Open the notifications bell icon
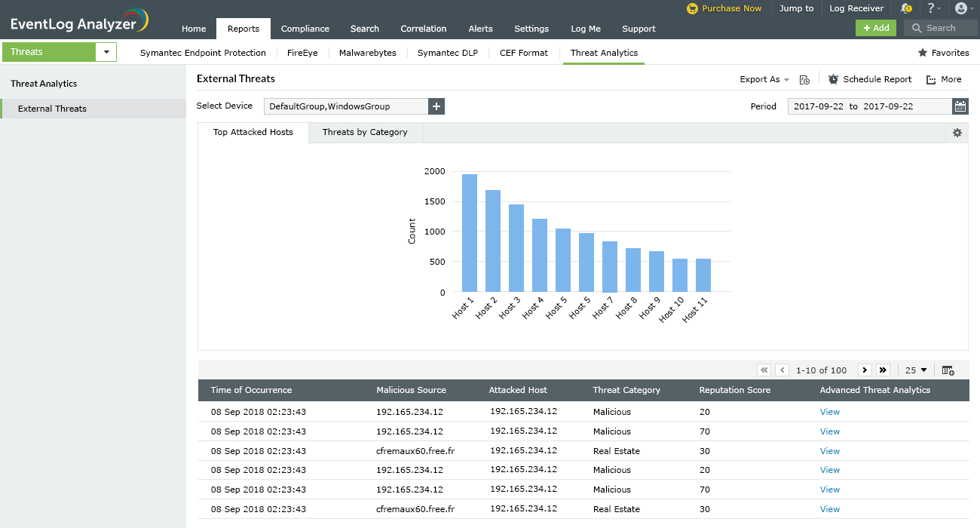This screenshot has height=528, width=980. click(x=905, y=8)
